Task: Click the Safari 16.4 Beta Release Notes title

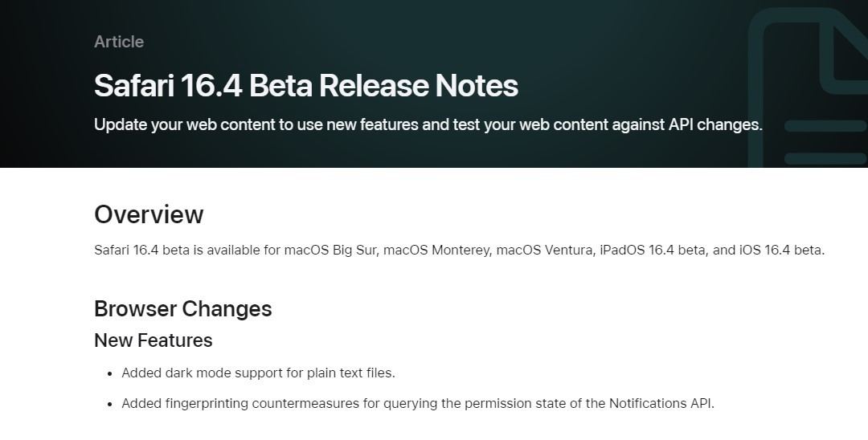Action: (306, 86)
